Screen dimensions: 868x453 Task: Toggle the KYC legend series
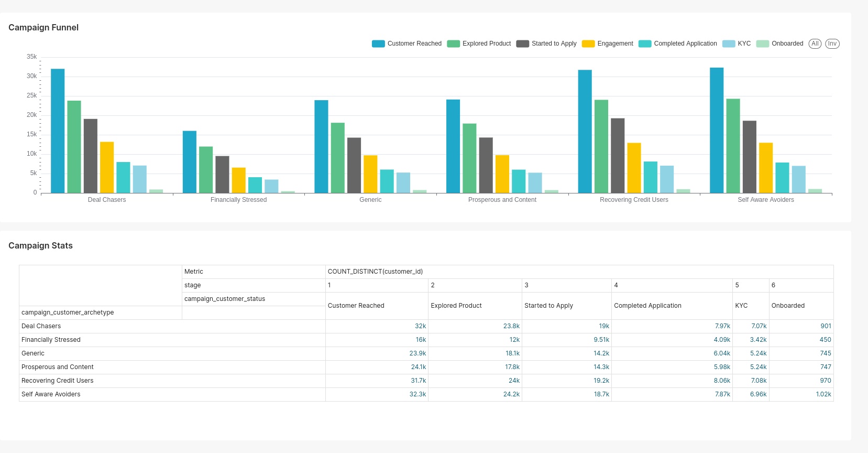pyautogui.click(x=737, y=44)
